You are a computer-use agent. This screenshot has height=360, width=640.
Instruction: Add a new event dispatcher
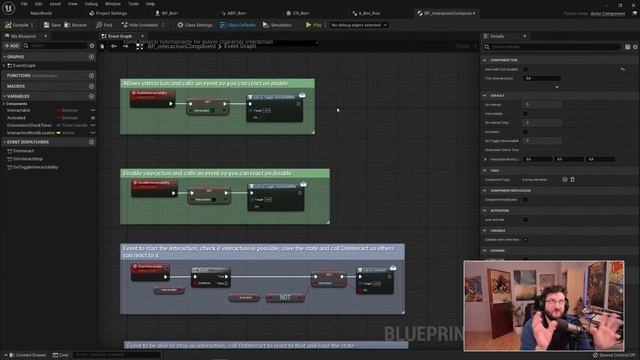[x=91, y=142]
